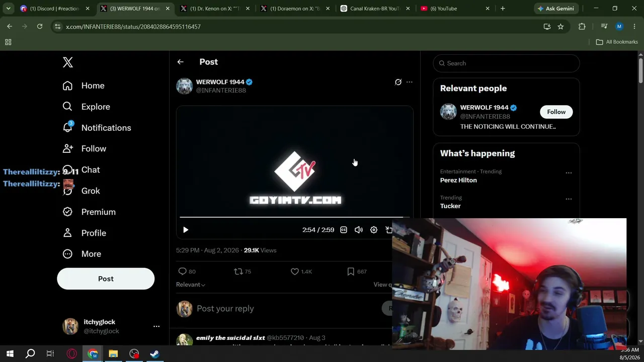
Task: Open Chrome extensions puzzle icon
Action: (x=582, y=27)
